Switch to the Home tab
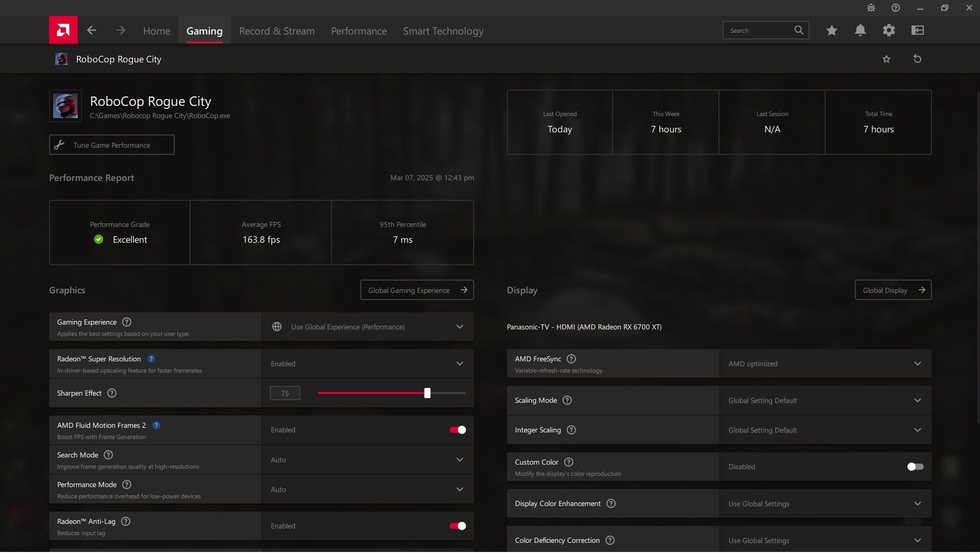The width and height of the screenshot is (980, 553). (x=156, y=31)
